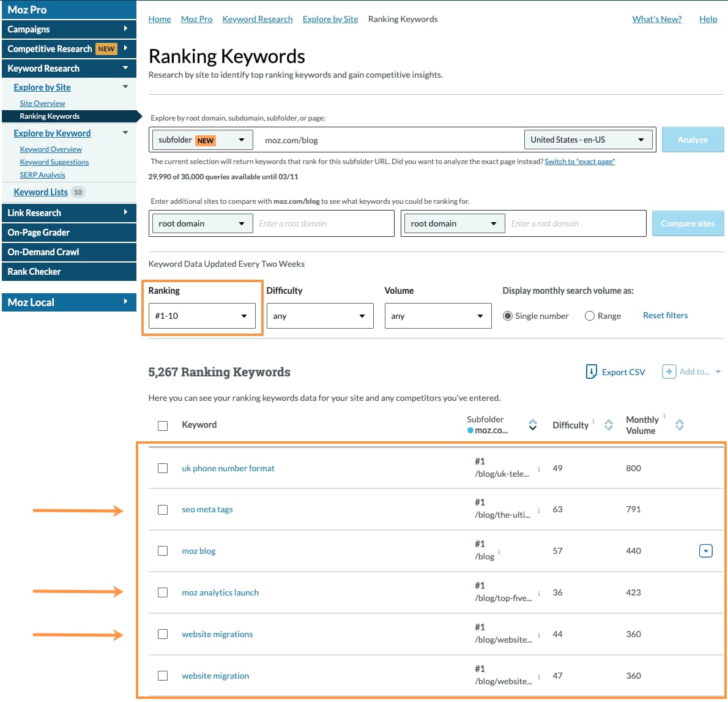Sort by Difficulty using sort arrows icon
The image size is (728, 702).
tap(608, 424)
